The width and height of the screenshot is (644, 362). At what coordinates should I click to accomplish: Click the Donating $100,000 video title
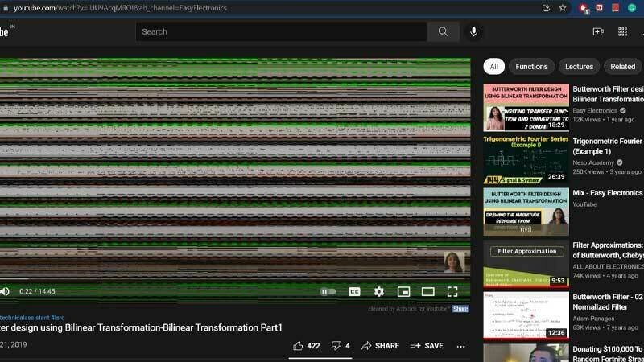pos(608,354)
